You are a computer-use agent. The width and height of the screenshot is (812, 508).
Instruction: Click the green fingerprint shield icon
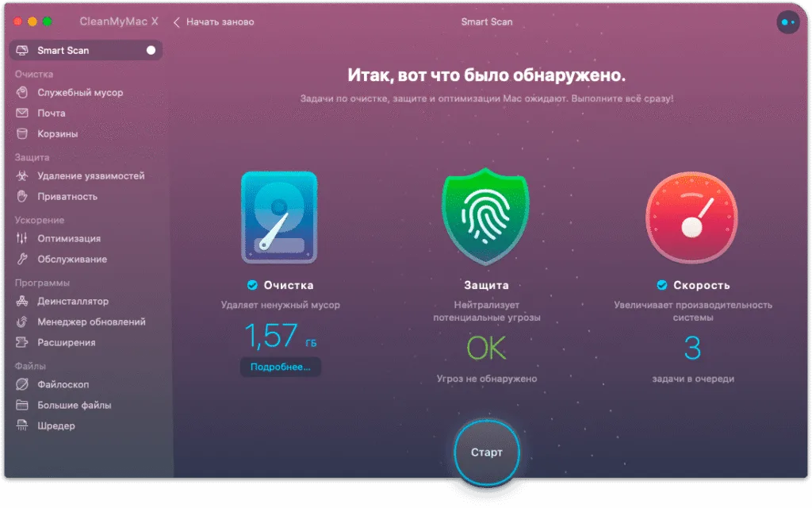click(485, 217)
